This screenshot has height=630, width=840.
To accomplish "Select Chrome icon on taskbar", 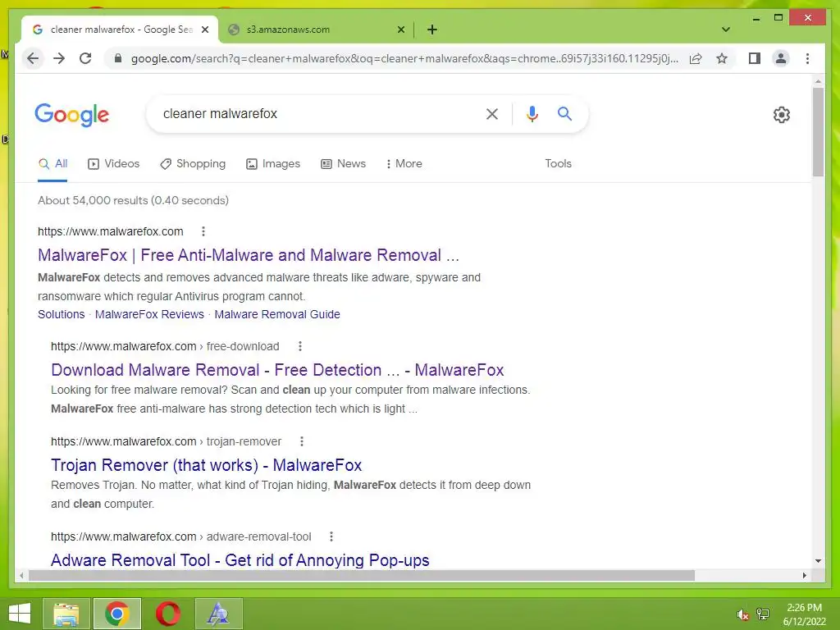I will [x=117, y=614].
